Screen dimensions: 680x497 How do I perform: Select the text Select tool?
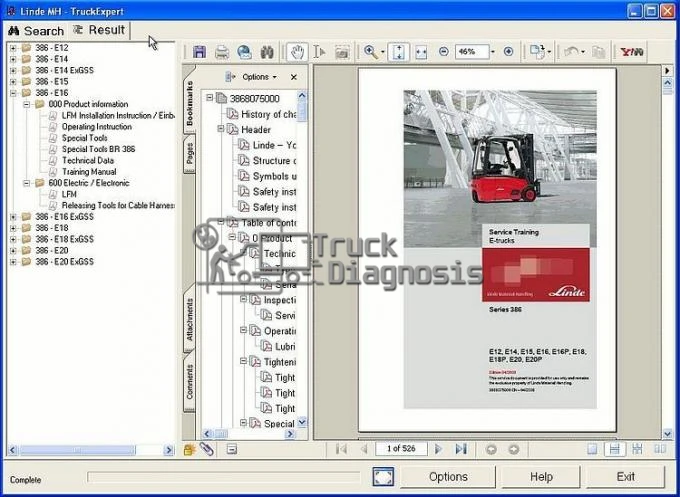319,52
